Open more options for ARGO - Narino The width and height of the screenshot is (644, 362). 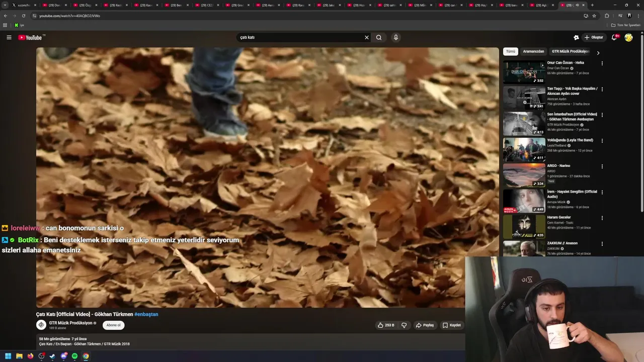tap(602, 166)
